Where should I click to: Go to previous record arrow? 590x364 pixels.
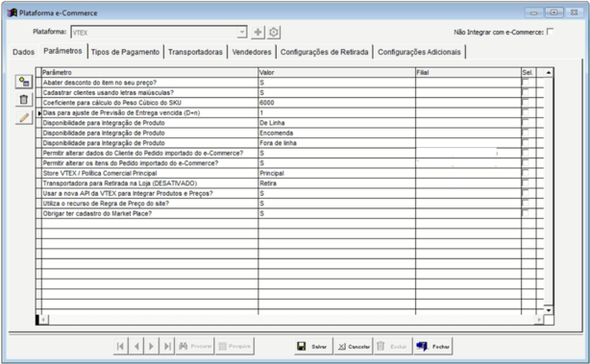coord(136,346)
